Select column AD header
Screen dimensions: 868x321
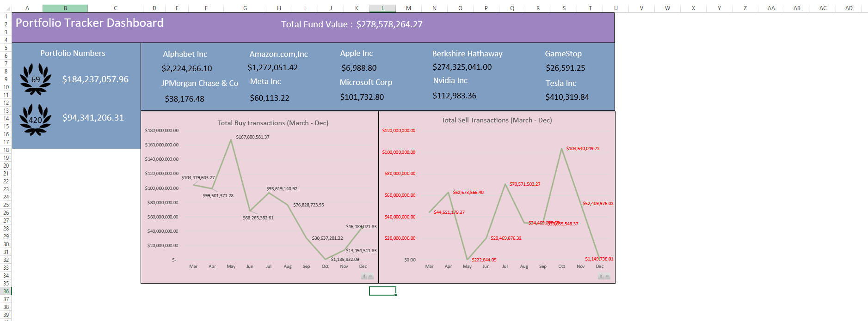[849, 8]
